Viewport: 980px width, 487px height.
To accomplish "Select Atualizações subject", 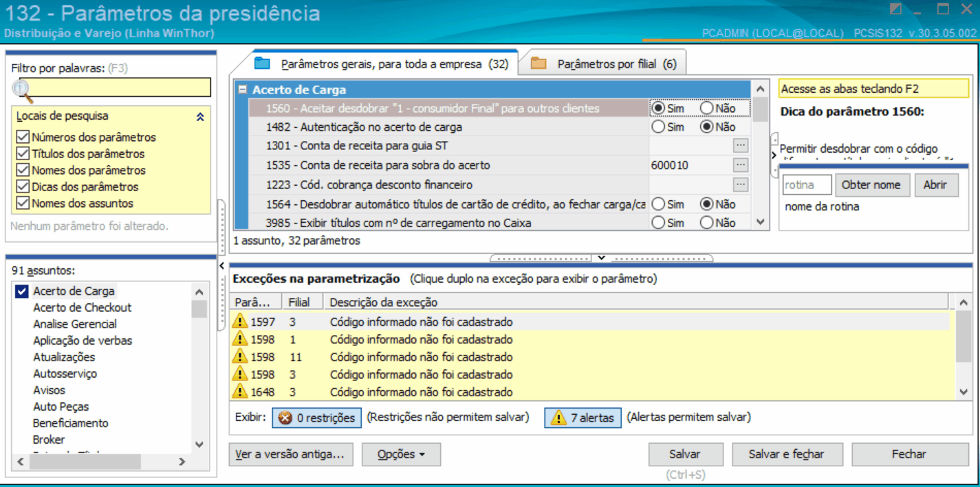I will coord(64,357).
